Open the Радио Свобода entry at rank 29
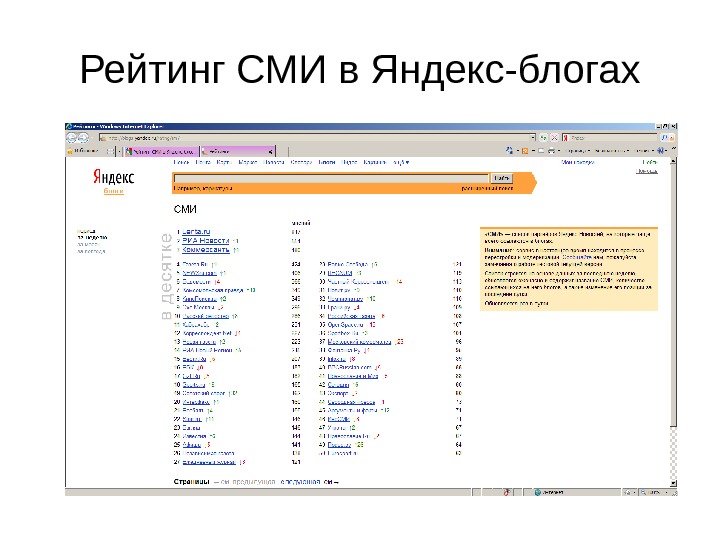 348,264
